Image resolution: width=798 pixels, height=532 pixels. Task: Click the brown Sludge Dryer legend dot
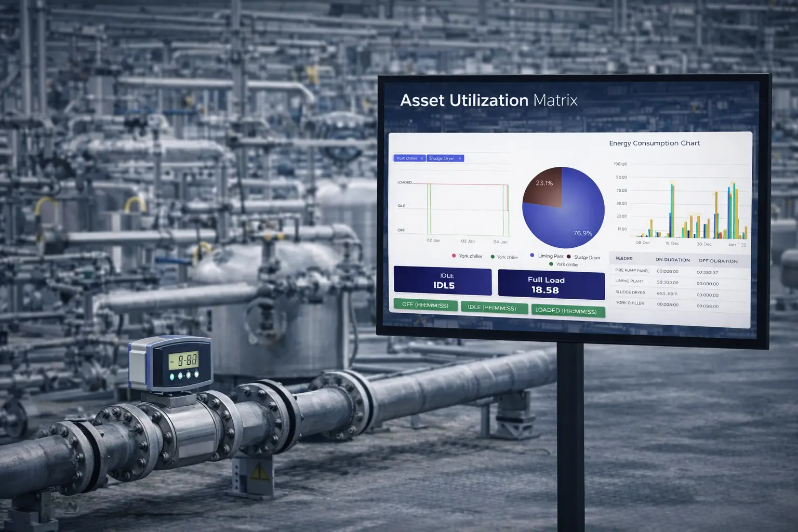569,257
